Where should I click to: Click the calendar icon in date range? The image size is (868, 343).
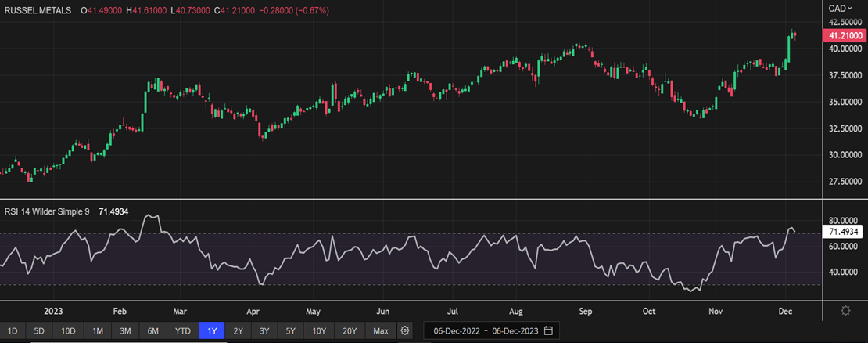548,330
